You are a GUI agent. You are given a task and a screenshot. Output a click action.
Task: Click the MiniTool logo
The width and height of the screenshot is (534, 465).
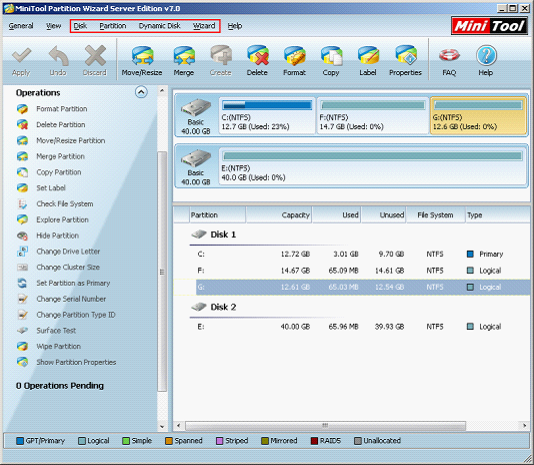pos(489,26)
